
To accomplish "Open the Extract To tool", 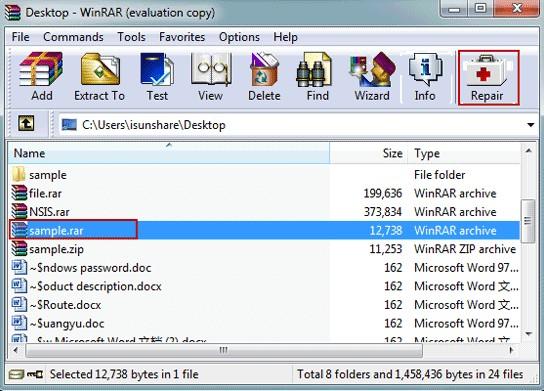I will [100, 77].
